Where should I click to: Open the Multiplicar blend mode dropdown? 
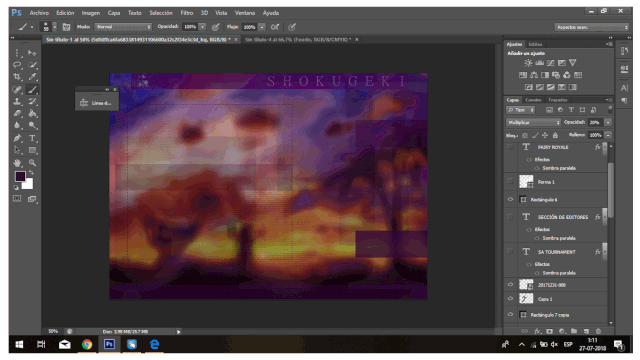(x=533, y=122)
